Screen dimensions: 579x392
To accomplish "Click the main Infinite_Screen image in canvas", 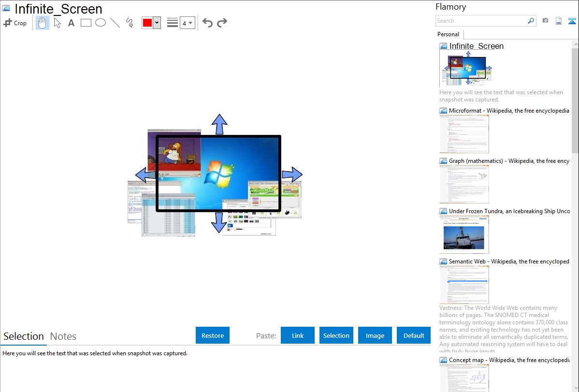I will click(215, 175).
